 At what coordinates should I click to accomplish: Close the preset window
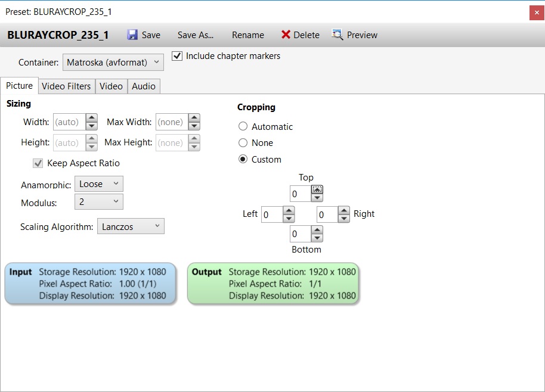[537, 13]
